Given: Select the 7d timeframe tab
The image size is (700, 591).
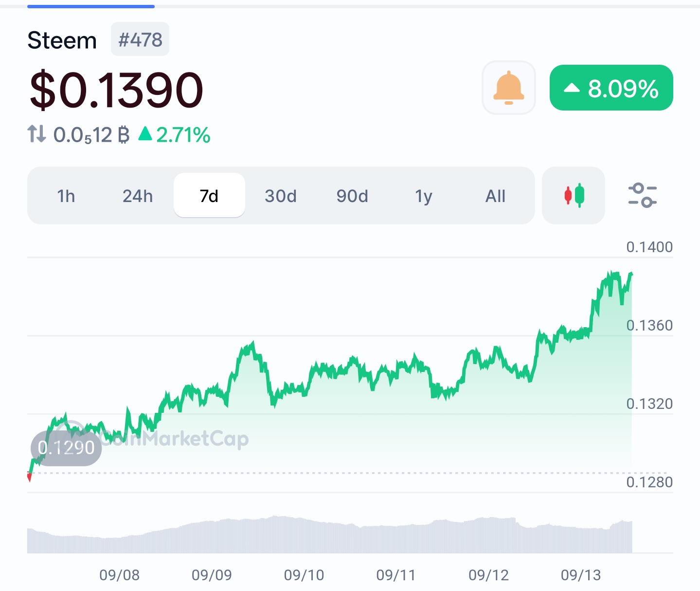Looking at the screenshot, I should point(209,196).
